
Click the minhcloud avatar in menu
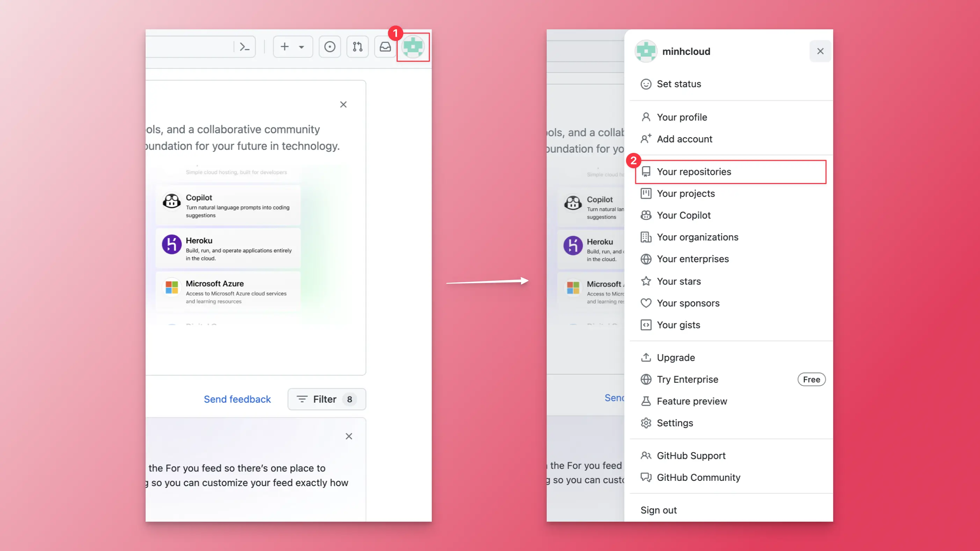point(646,51)
